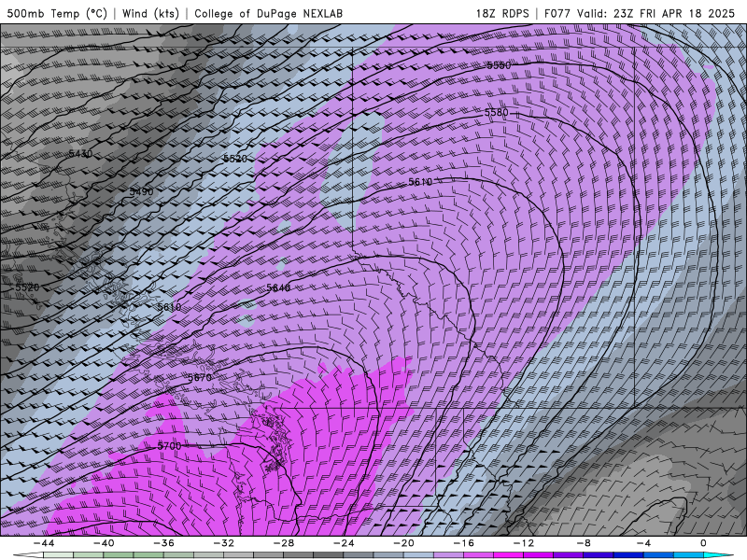
Task: Select the -24 temperature scale label
Action: pos(344,543)
